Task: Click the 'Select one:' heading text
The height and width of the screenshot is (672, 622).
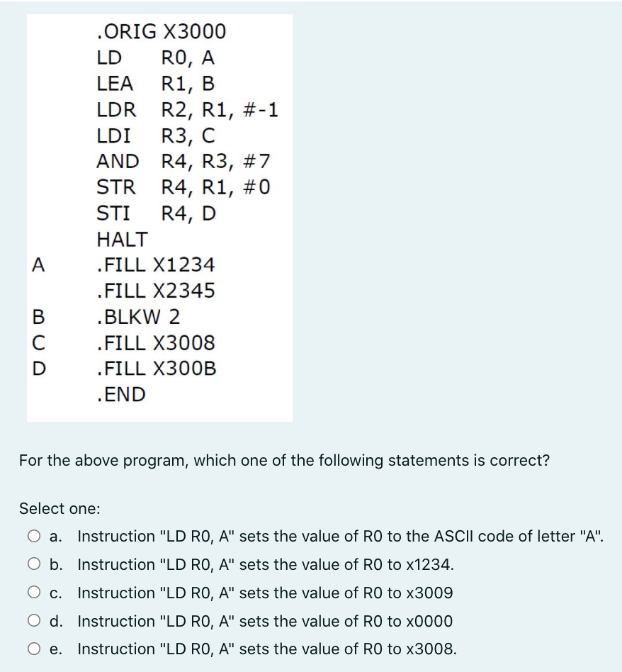Action: click(51, 508)
